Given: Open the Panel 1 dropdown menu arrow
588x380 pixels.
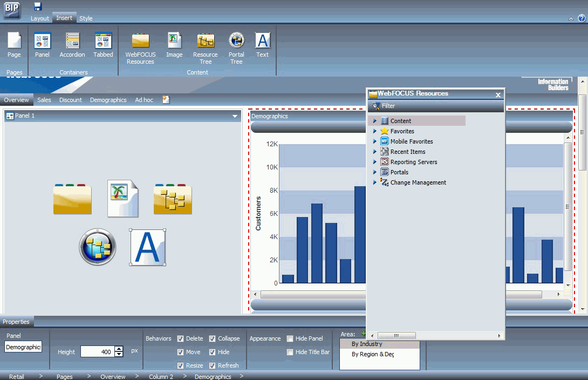Looking at the screenshot, I should [x=235, y=116].
